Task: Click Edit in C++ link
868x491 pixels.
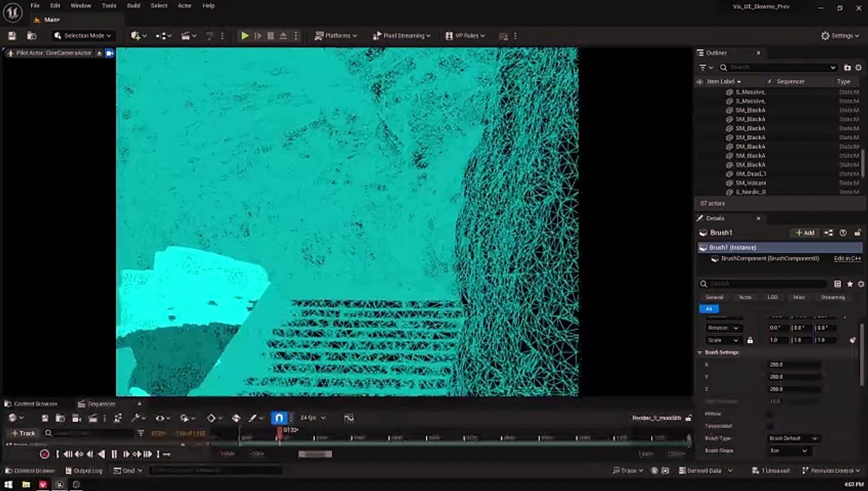Action: click(848, 258)
